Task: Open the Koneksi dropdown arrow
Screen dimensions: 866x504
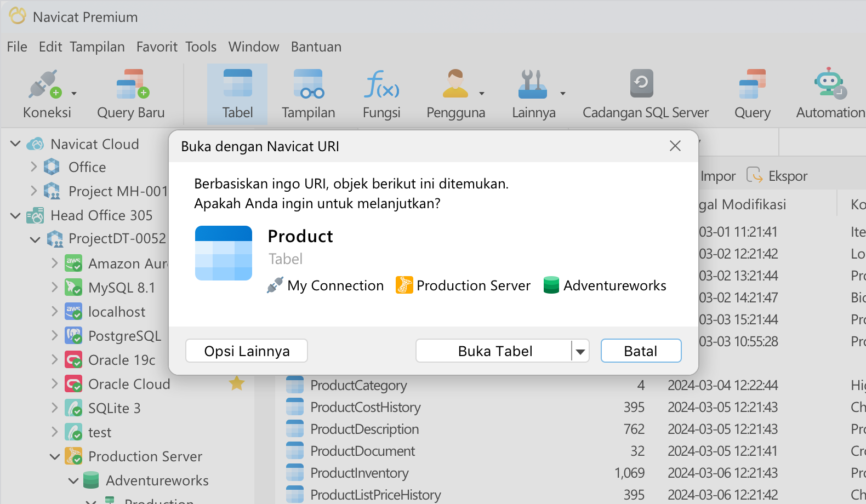Action: (x=74, y=94)
